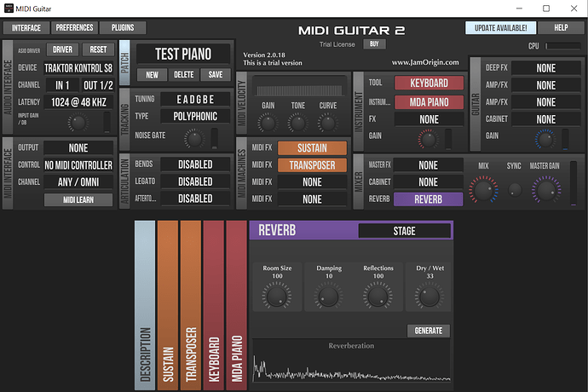Click the TEST PIANO patch name
The image size is (588, 392).
pos(183,54)
